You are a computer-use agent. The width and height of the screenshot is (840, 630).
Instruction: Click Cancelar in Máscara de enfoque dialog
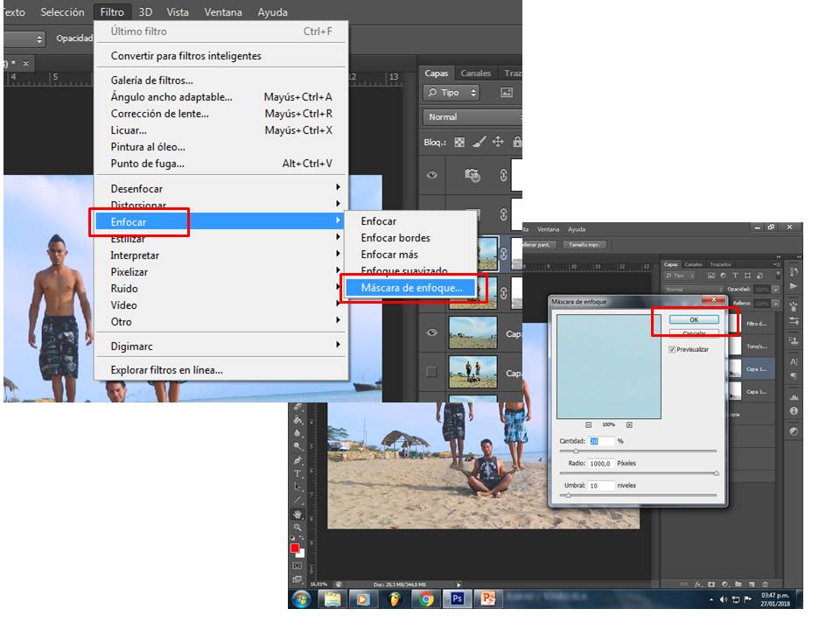(x=694, y=333)
